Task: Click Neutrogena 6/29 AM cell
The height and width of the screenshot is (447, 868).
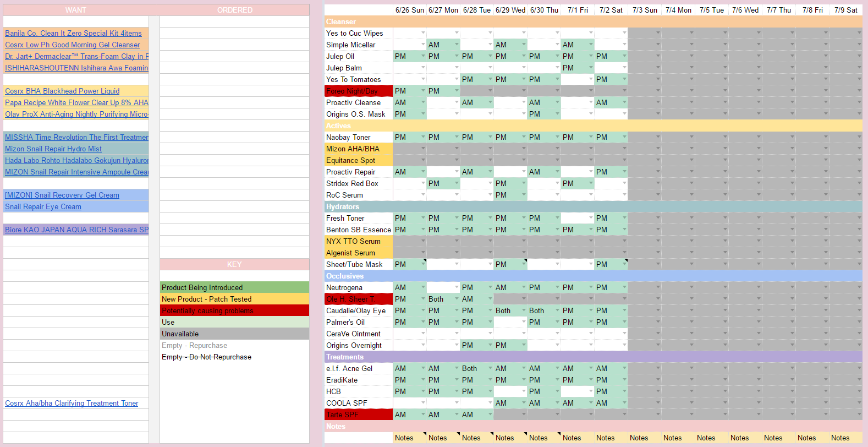Action: 510,287
